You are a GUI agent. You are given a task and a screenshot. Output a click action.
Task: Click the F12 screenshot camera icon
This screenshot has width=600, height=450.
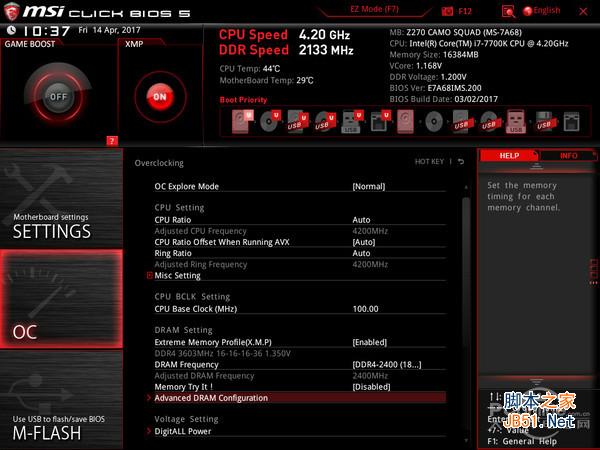(447, 11)
